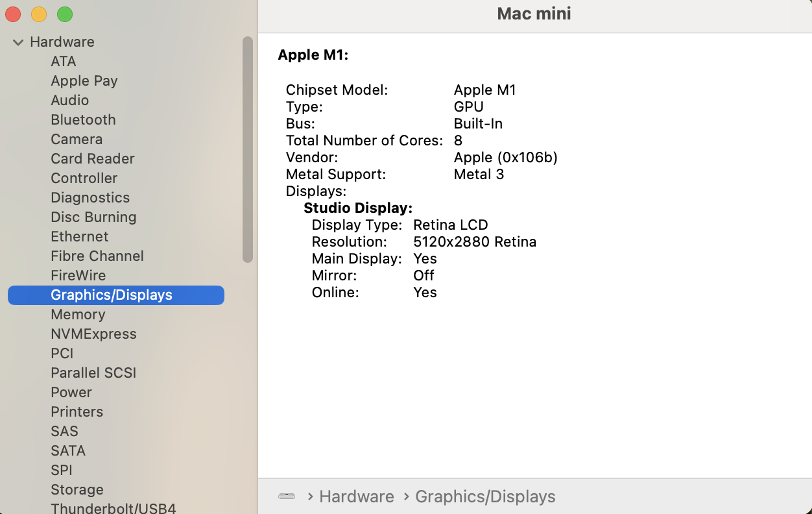
Task: Open Ethernet hardware details
Action: pyautogui.click(x=80, y=236)
